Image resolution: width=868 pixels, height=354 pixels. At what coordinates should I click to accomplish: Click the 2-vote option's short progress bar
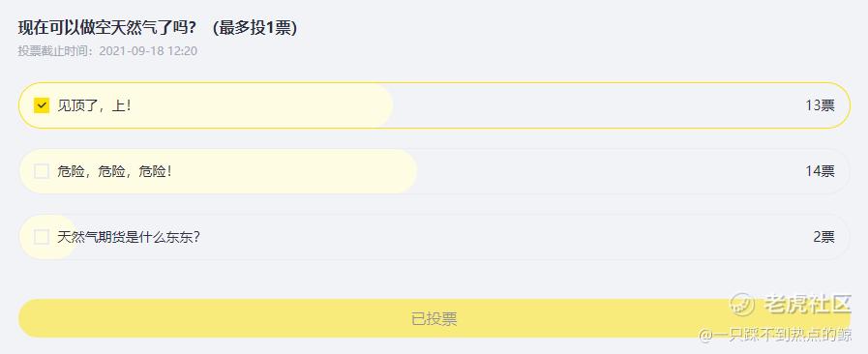[x=48, y=237]
